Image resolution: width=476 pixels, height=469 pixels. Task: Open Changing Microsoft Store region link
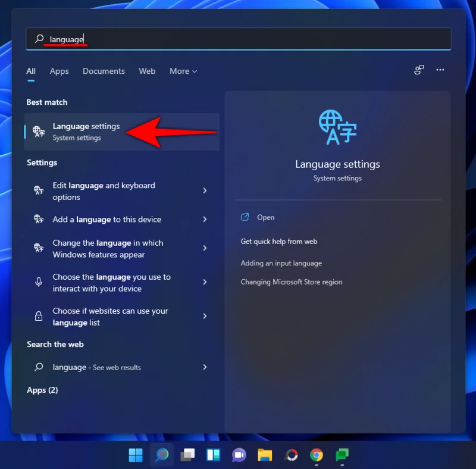tap(291, 282)
